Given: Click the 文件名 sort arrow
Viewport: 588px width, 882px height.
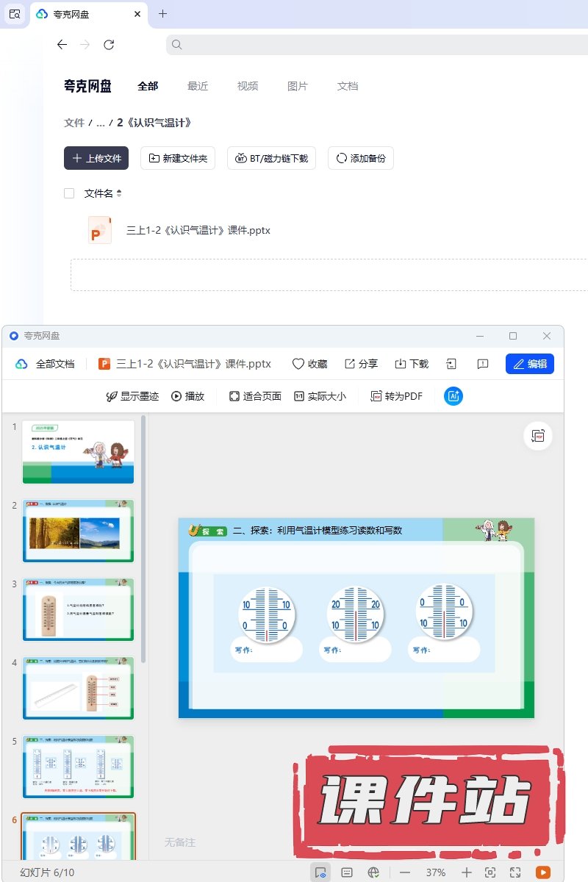Looking at the screenshot, I should 119,193.
